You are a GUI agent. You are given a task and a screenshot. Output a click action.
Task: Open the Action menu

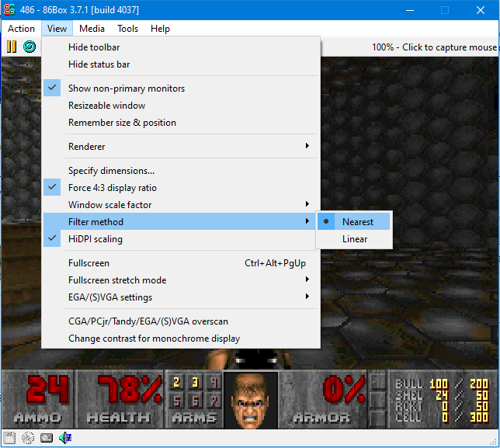[22, 29]
